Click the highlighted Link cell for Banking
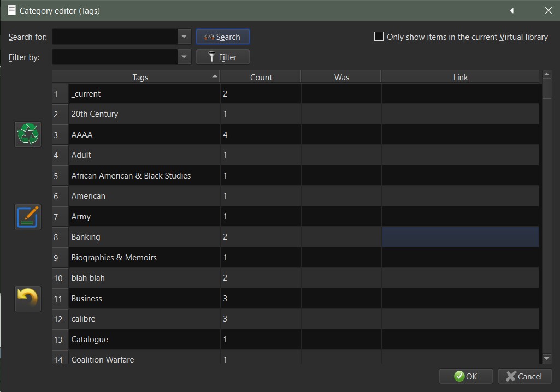 [x=461, y=237]
